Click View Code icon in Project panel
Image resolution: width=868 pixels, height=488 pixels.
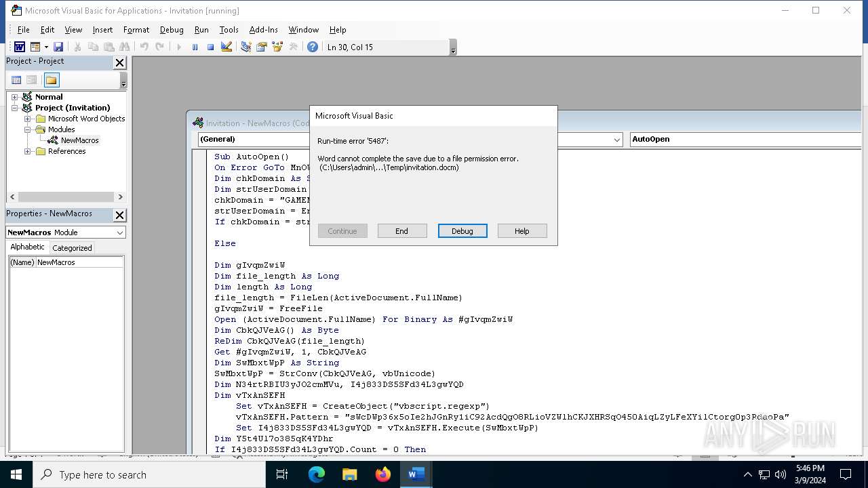coord(16,80)
